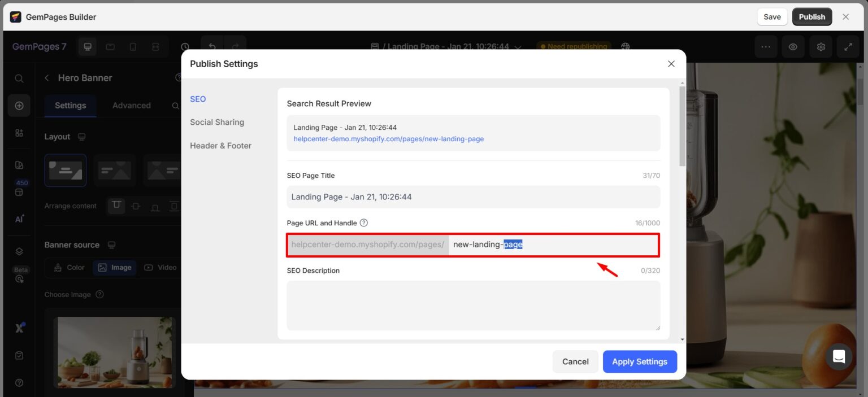Open the Advanced tab in Hero Banner settings
Screen dimensions: 868x397
pyautogui.click(x=131, y=105)
